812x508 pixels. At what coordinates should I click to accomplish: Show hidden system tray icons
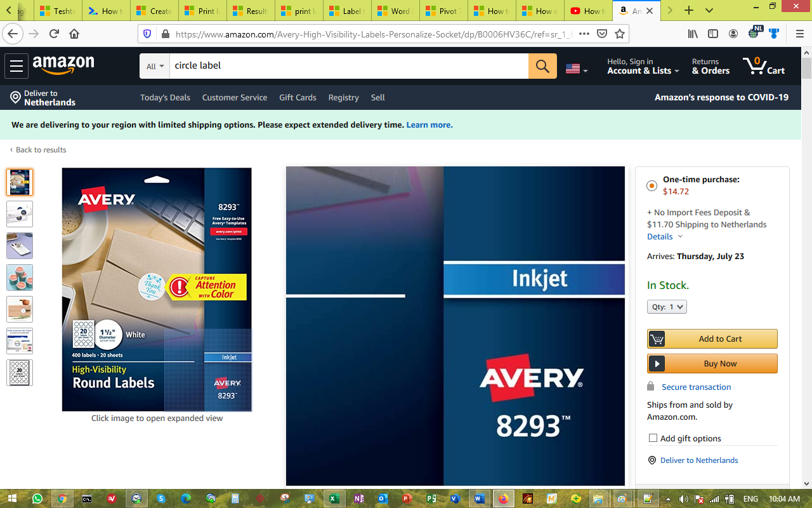point(667,499)
